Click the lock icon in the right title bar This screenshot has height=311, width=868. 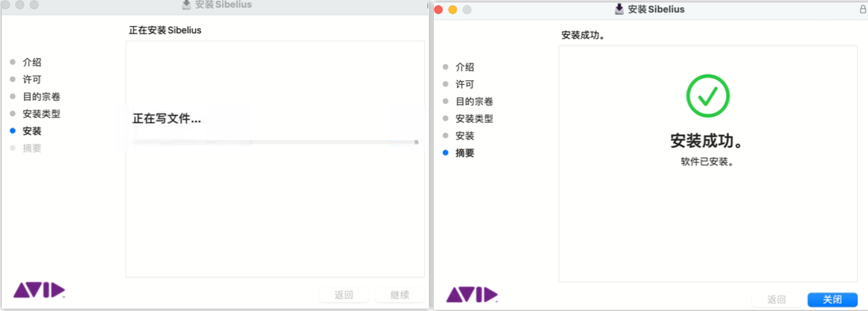862,10
